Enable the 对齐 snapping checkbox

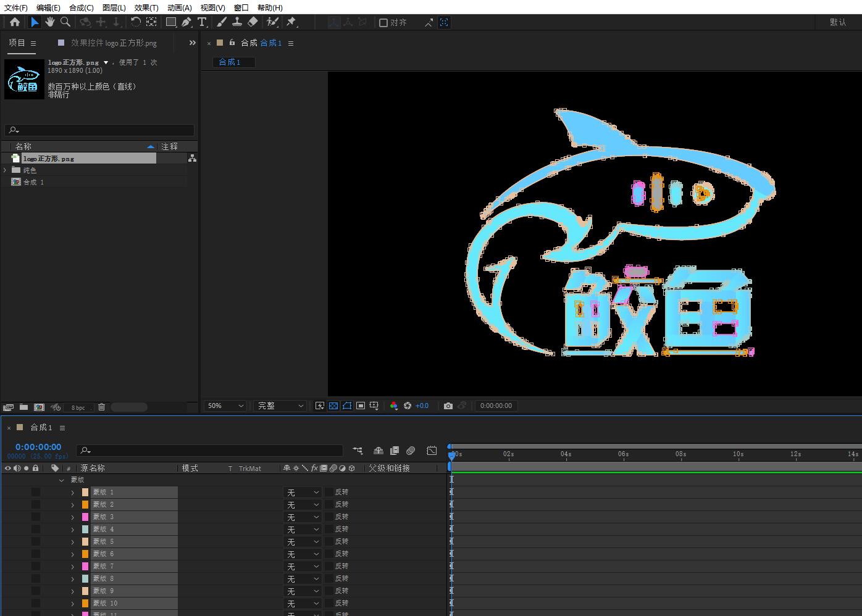click(383, 23)
